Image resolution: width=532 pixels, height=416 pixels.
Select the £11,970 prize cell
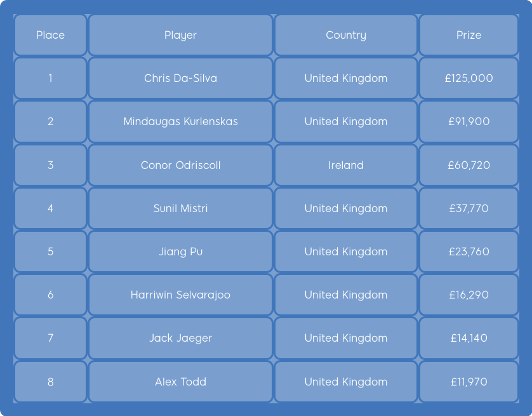[469, 382]
